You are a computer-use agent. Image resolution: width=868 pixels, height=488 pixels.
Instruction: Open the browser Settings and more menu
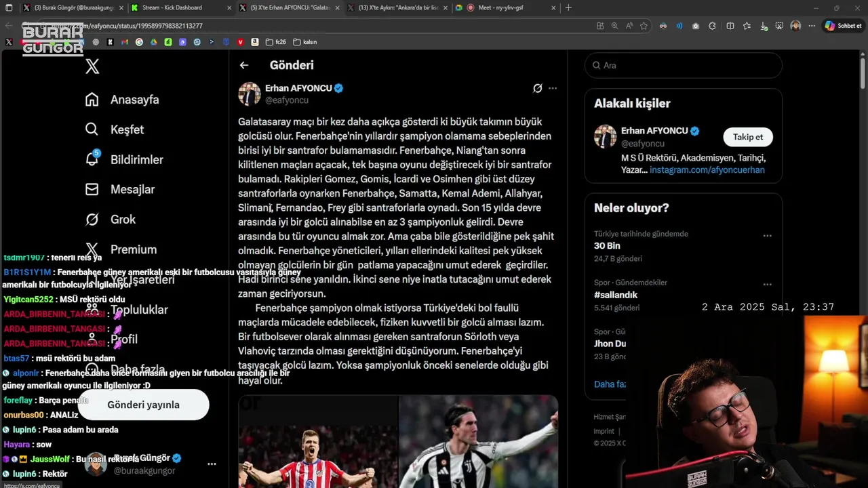tap(812, 26)
